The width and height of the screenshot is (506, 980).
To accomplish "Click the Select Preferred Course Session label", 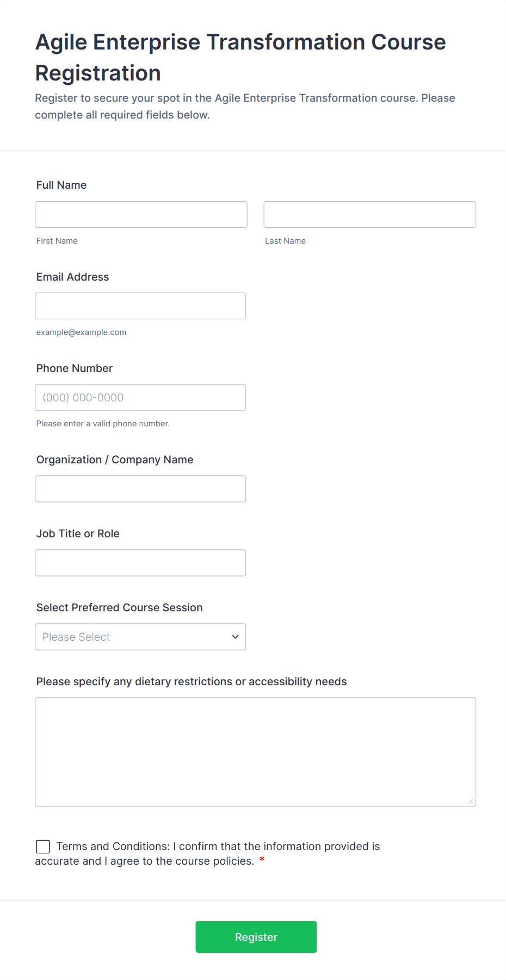I will click(119, 607).
